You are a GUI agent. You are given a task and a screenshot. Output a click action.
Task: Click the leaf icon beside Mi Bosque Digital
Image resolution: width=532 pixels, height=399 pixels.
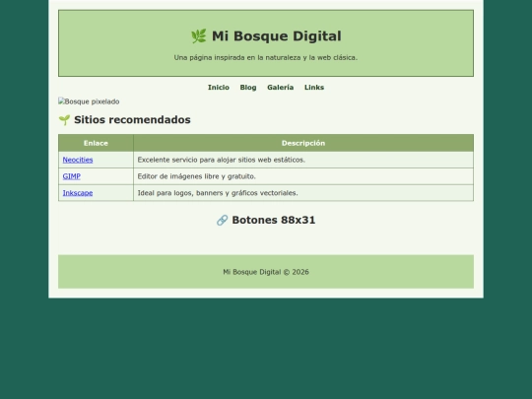(199, 36)
